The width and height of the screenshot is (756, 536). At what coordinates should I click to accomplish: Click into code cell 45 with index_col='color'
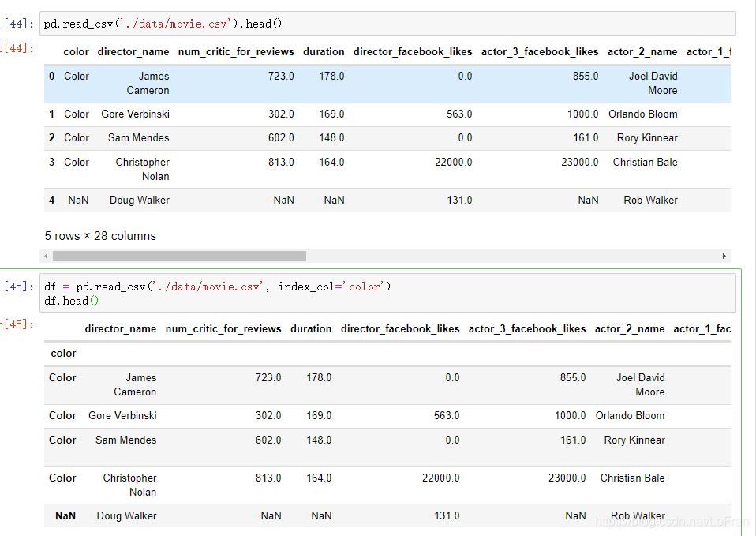387,294
